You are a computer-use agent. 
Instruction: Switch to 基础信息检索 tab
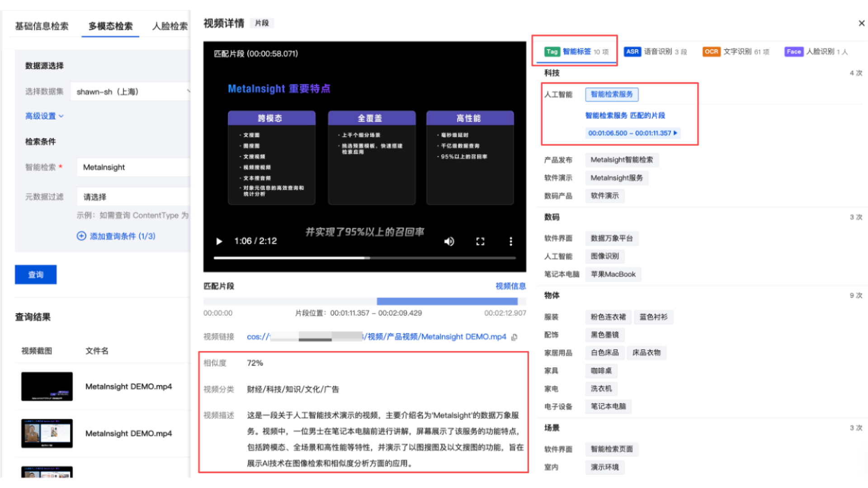coord(42,26)
